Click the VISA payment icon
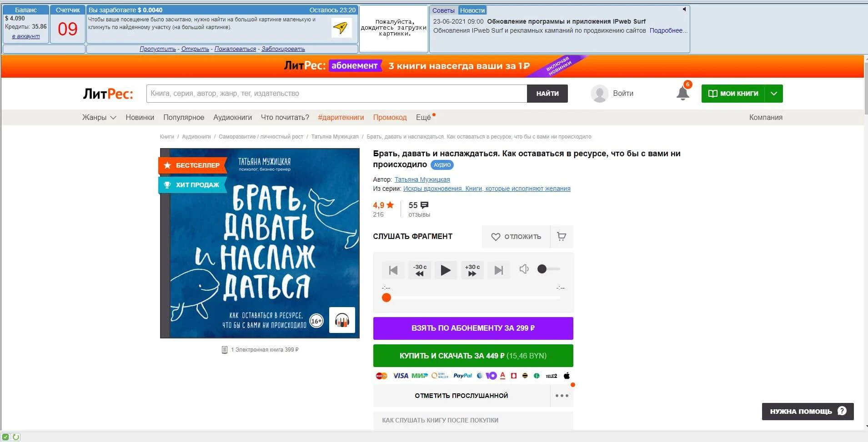The image size is (868, 442). point(401,376)
